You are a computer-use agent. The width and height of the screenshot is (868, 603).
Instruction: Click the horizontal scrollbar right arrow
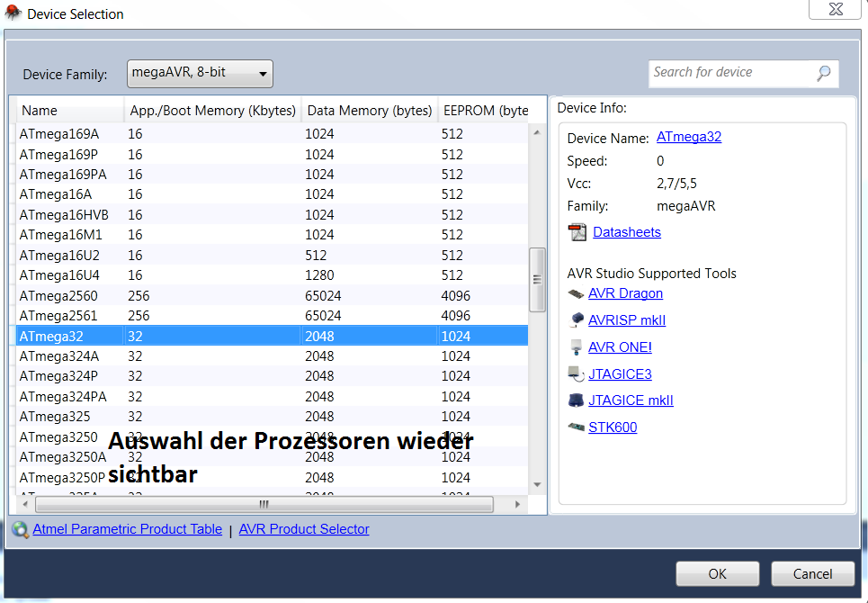coord(517,504)
